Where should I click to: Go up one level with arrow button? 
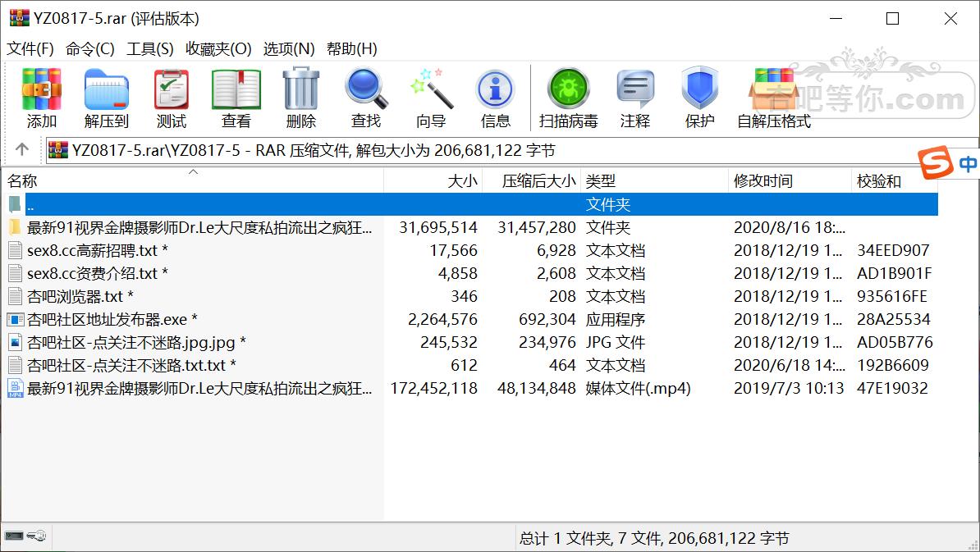pyautogui.click(x=22, y=150)
